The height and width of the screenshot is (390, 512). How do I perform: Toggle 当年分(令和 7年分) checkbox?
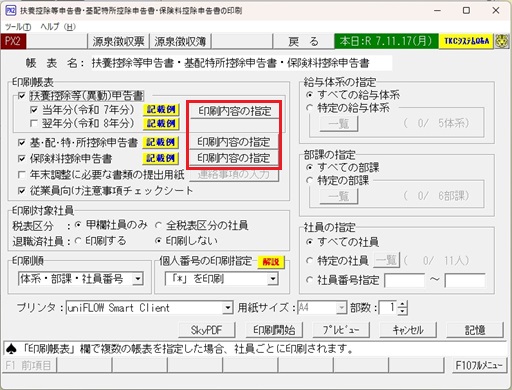34,110
